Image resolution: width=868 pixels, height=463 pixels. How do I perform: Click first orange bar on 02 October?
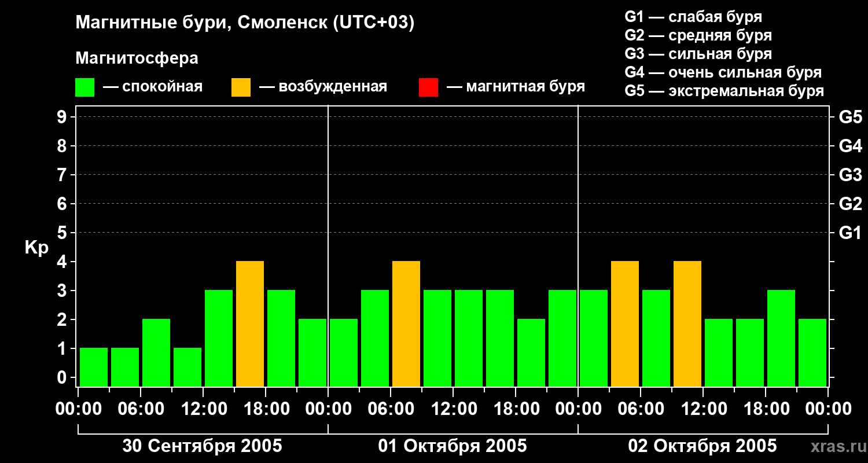[625, 324]
